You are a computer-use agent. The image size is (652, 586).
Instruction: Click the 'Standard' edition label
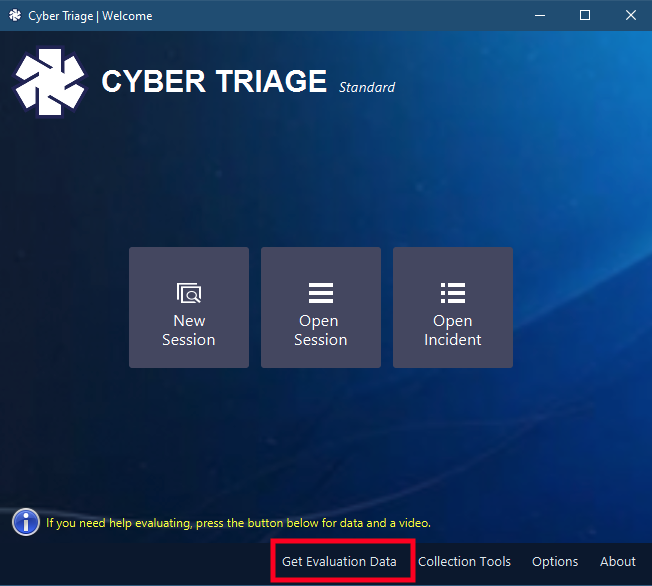click(367, 87)
